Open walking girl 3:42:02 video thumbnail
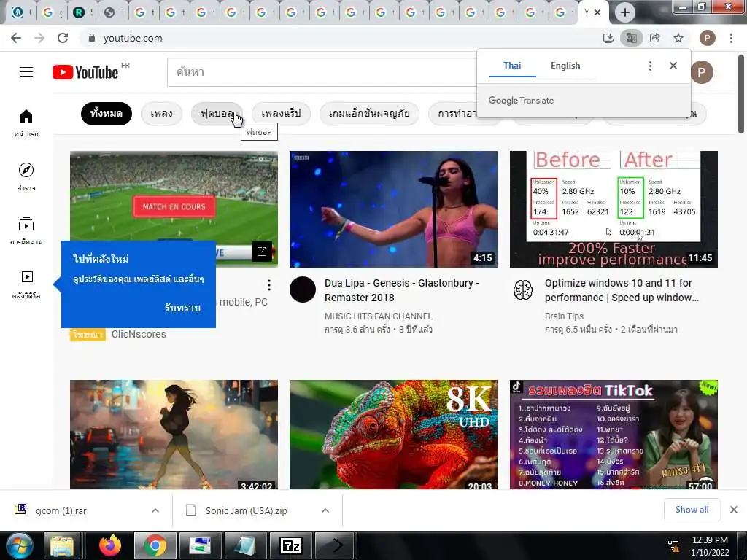The image size is (747, 560). (x=174, y=435)
